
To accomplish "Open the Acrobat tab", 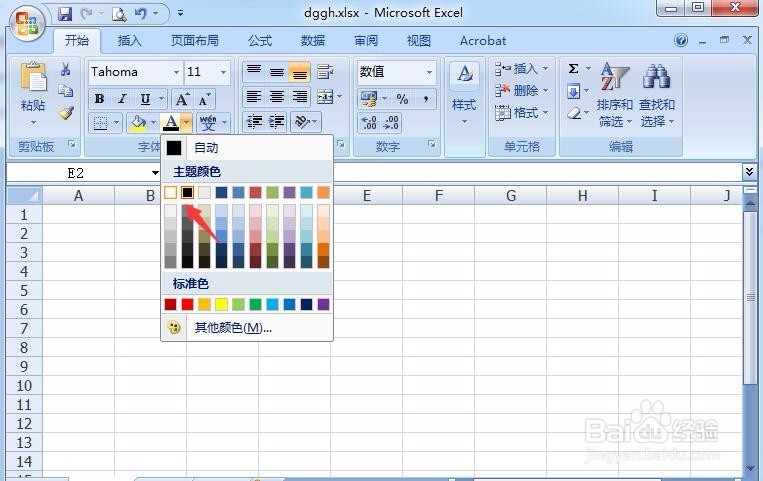I will pyautogui.click(x=483, y=41).
